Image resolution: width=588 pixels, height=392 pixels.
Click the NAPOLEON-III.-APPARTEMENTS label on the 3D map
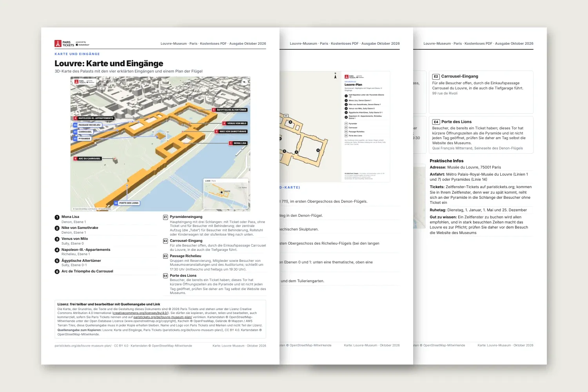[94, 118]
